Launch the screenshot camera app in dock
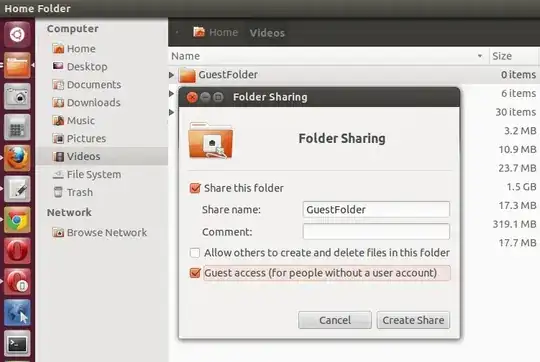The image size is (540, 362). (17, 96)
